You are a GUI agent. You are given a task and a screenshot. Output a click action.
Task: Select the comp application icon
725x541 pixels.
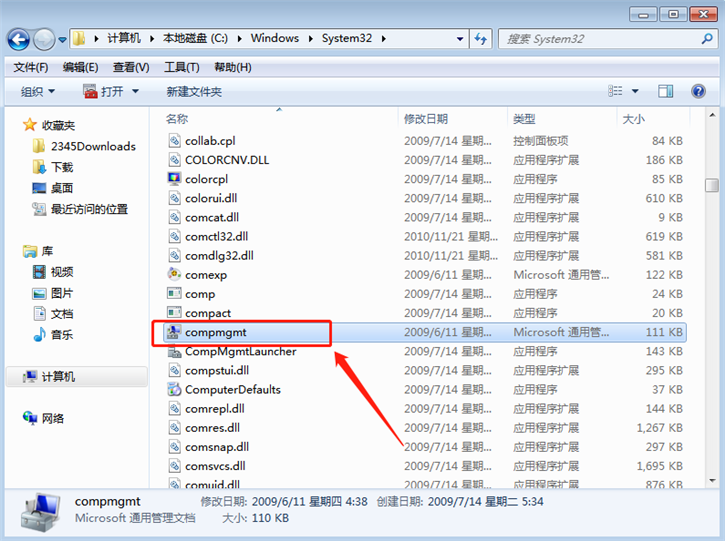pyautogui.click(x=174, y=294)
